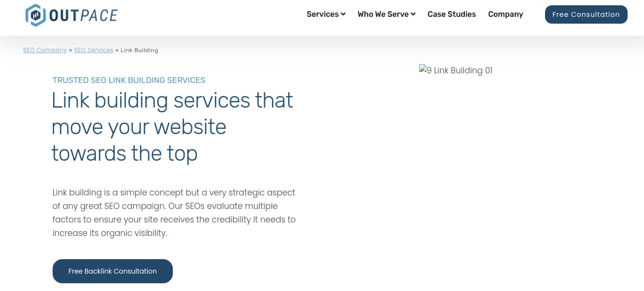Open the SEO Services breadcrumb link
Screen dimensions: 644x291
(94, 50)
